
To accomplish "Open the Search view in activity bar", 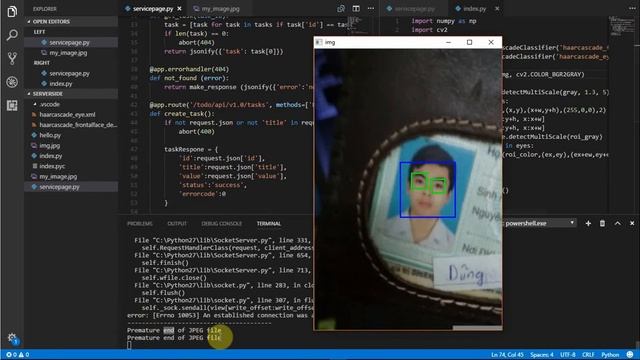I will tap(12, 35).
